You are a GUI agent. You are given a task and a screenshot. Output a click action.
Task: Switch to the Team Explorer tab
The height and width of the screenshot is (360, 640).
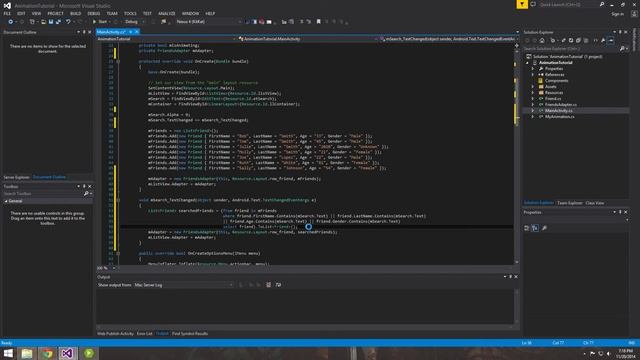569,203
